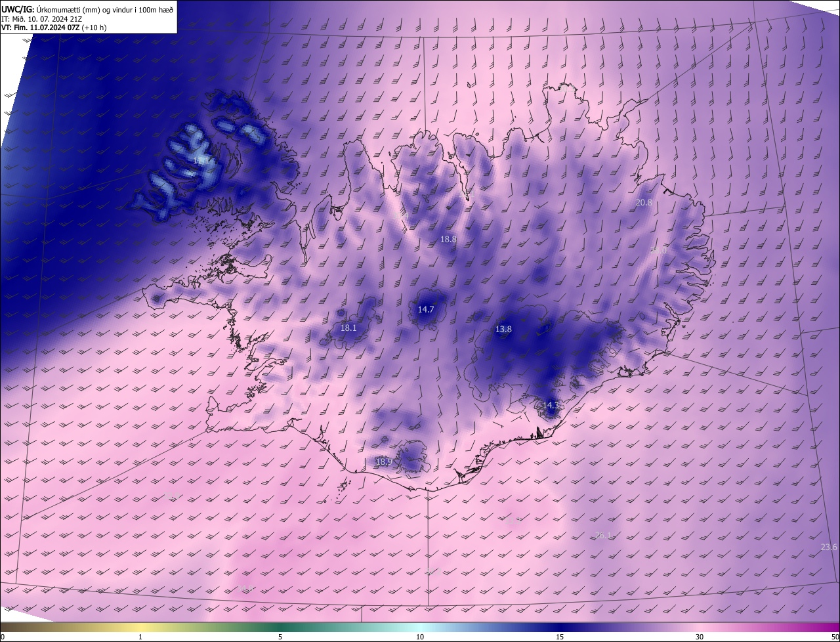Click the map title line starting "UWC/IG"
Viewport: 840px width, 642px height.
coord(87,9)
